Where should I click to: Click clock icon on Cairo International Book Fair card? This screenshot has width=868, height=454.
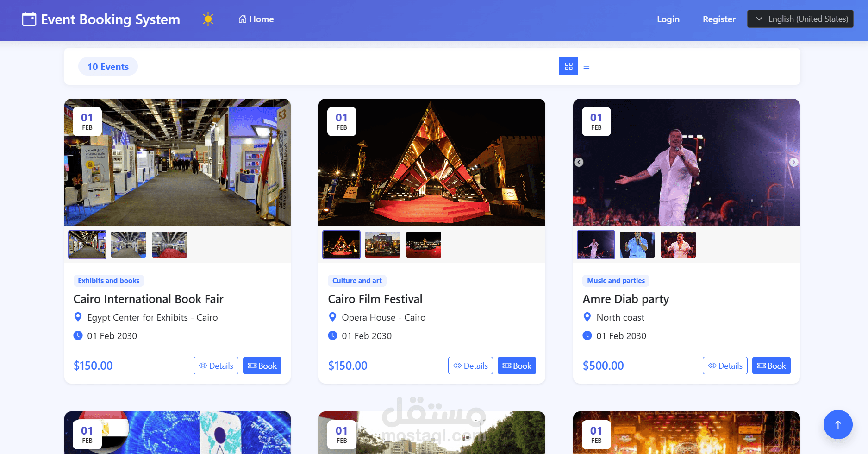click(78, 335)
